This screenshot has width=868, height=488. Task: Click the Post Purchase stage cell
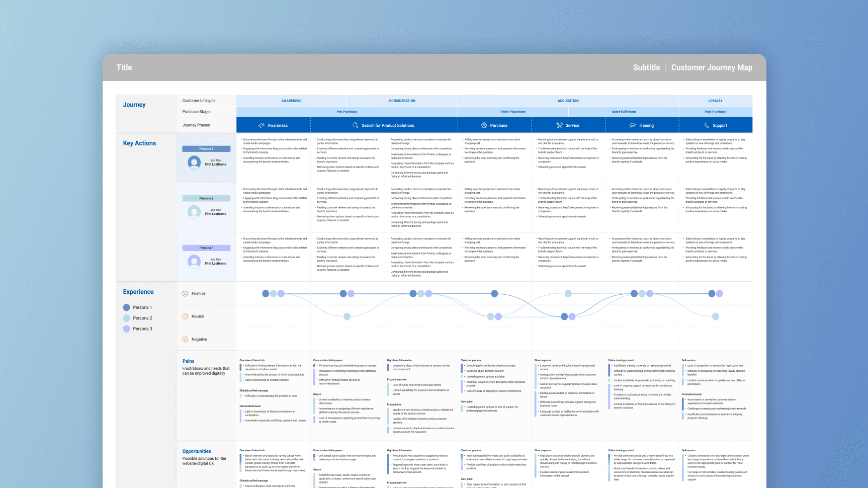point(716,112)
